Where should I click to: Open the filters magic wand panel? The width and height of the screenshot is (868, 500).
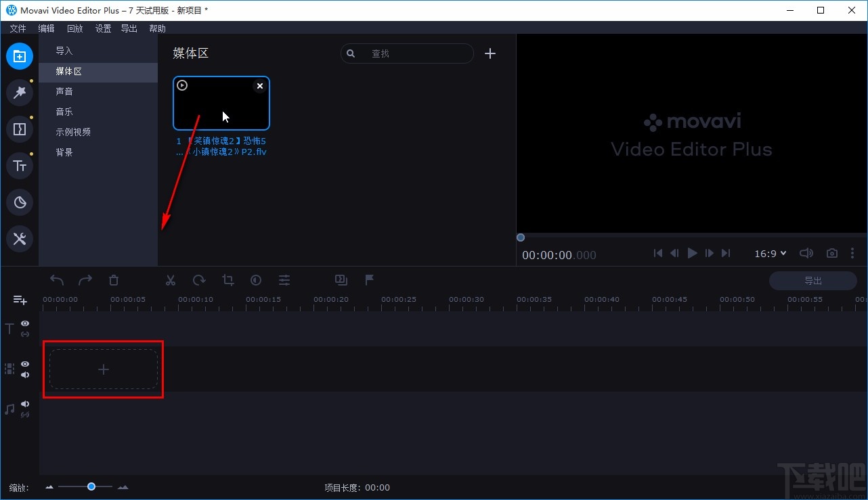point(20,93)
